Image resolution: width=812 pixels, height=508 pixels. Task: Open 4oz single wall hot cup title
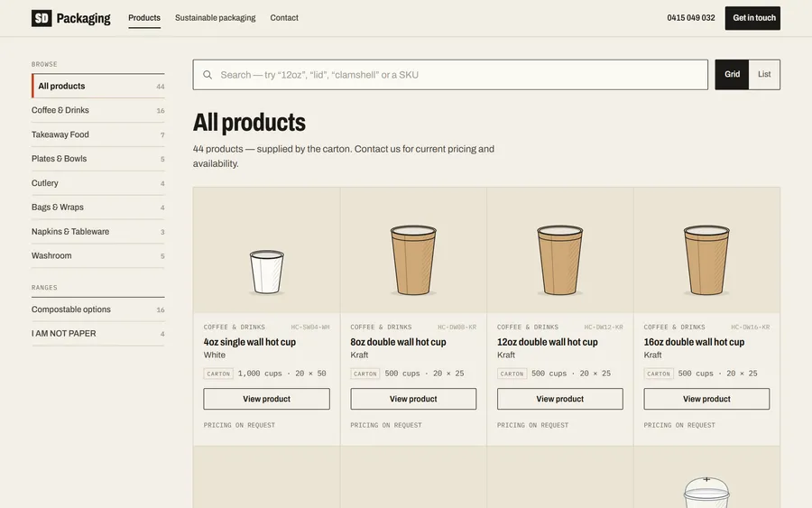point(250,342)
